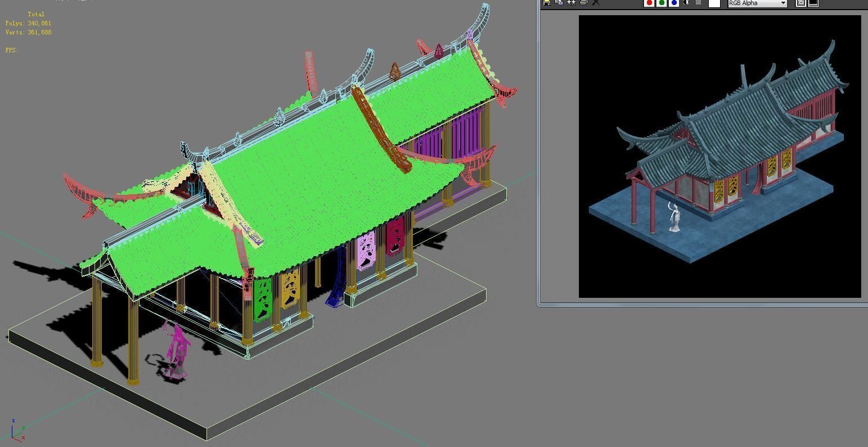This screenshot has width=868, height=447.
Task: Click the Save Image icon in render window
Action: tap(546, 2)
